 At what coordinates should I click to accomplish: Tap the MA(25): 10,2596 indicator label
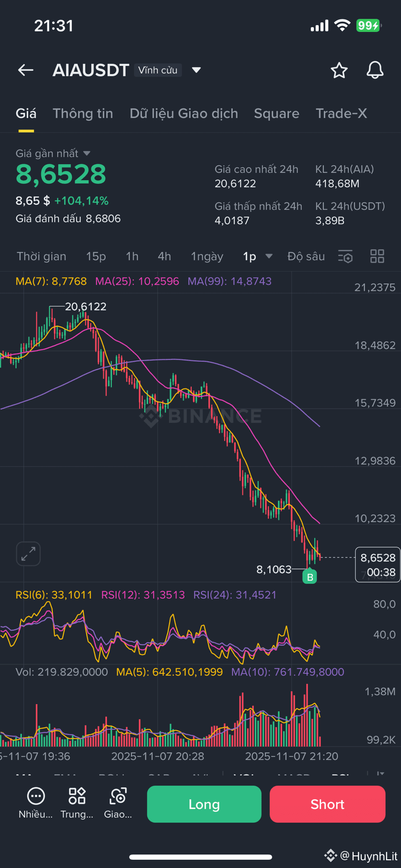[137, 281]
